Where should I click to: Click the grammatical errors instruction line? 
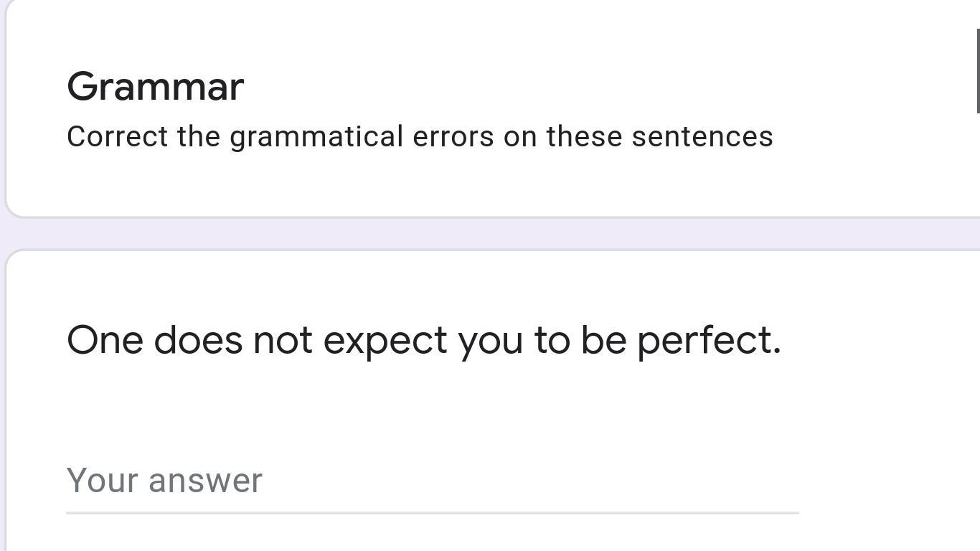(x=420, y=136)
